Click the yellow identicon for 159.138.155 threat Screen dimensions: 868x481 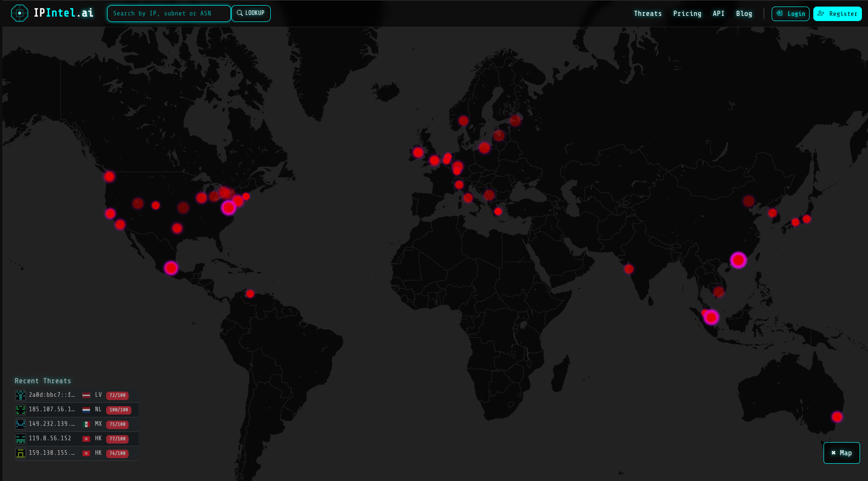click(x=21, y=453)
